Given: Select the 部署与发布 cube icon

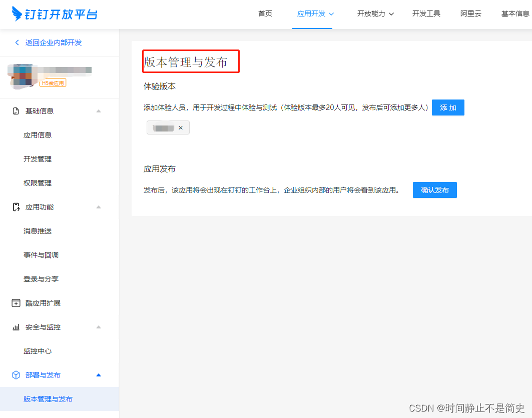Looking at the screenshot, I should (15, 374).
